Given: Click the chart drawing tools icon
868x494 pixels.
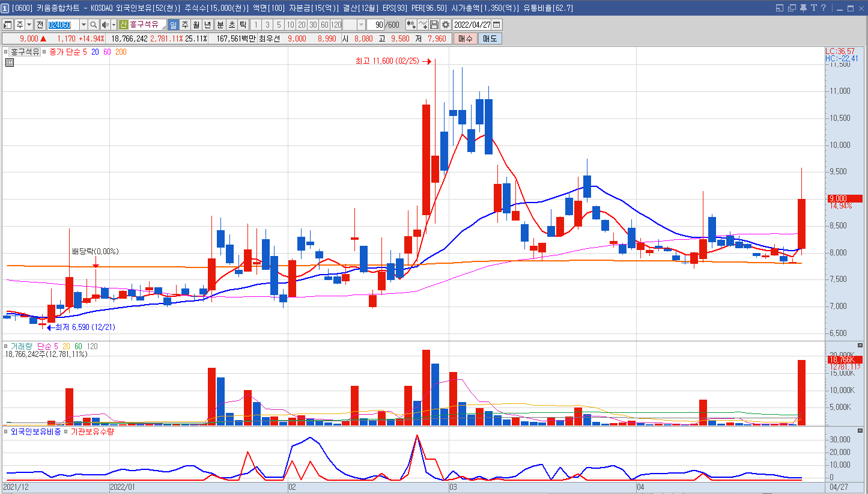Looking at the screenshot, I should point(423,25).
